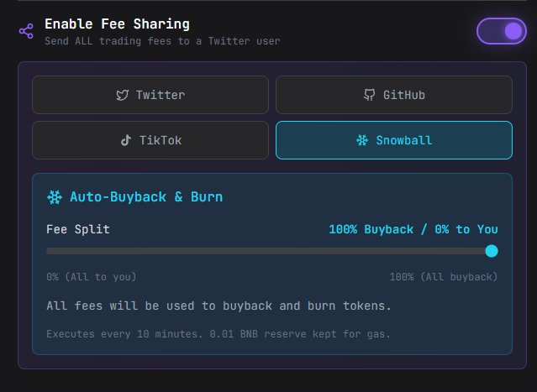
Task: Click the purple share icon beside Enable Fee Sharing
Action: coord(26,31)
